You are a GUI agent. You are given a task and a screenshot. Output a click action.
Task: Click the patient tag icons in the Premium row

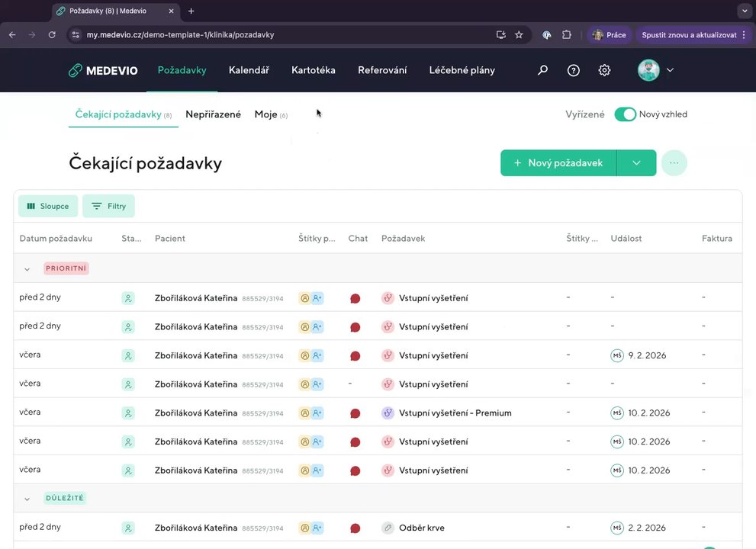pyautogui.click(x=311, y=413)
